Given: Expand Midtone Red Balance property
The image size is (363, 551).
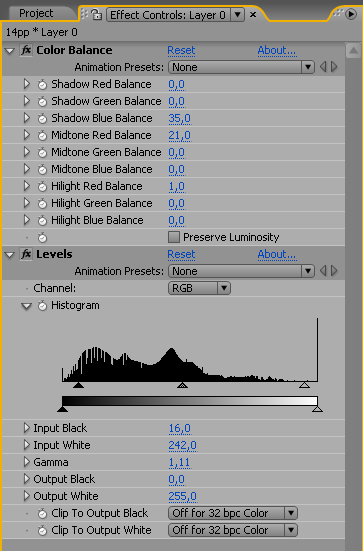Looking at the screenshot, I should [27, 135].
